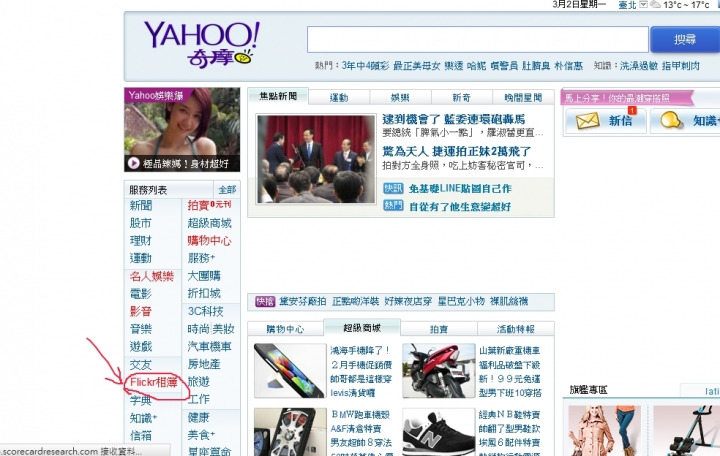The height and width of the screenshot is (456, 720).
Task: Open the smartphone product thumbnail
Action: coord(290,370)
